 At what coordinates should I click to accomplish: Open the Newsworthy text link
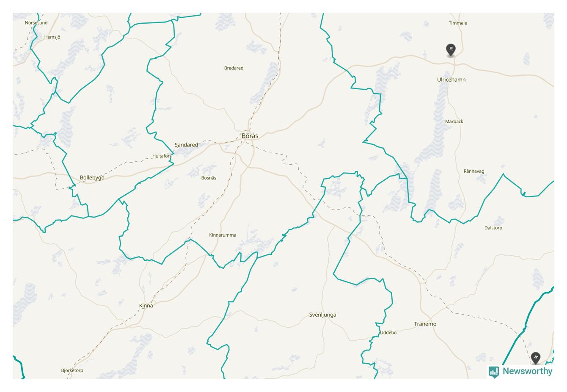pyautogui.click(x=527, y=371)
